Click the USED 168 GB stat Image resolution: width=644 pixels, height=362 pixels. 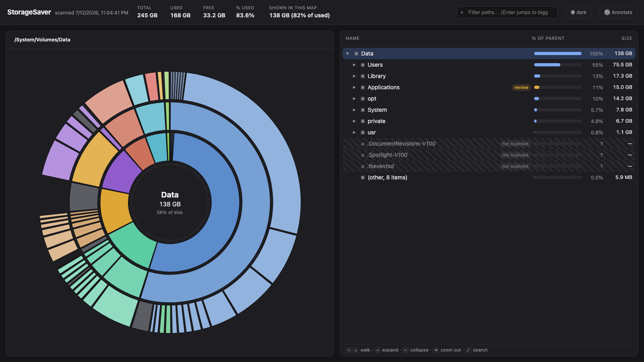point(180,12)
